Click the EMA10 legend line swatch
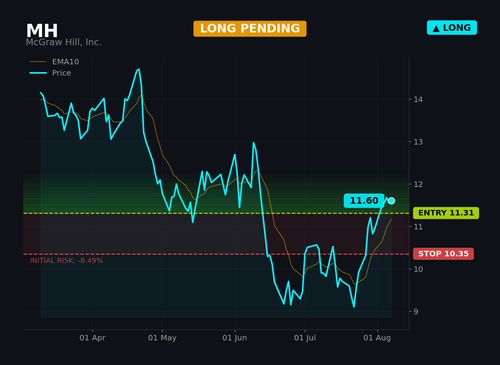Viewport: 500px width, 365px height. [x=38, y=62]
